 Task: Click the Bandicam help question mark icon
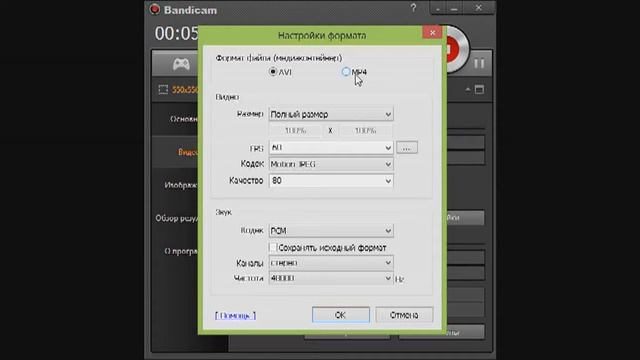(413, 8)
